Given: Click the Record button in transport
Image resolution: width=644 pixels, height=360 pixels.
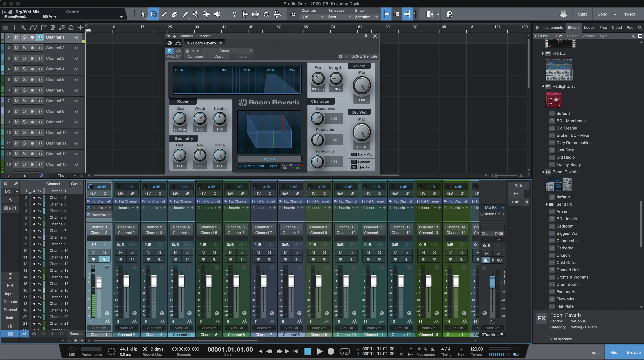Looking at the screenshot, I should click(x=331, y=351).
